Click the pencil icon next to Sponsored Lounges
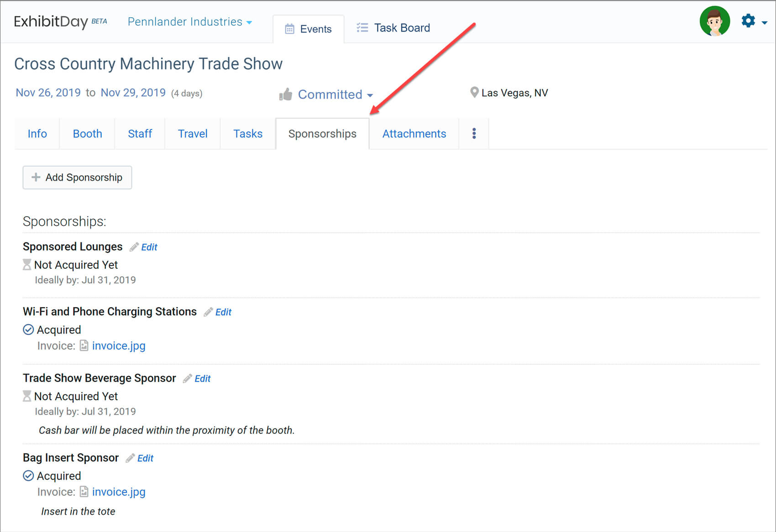 [133, 247]
